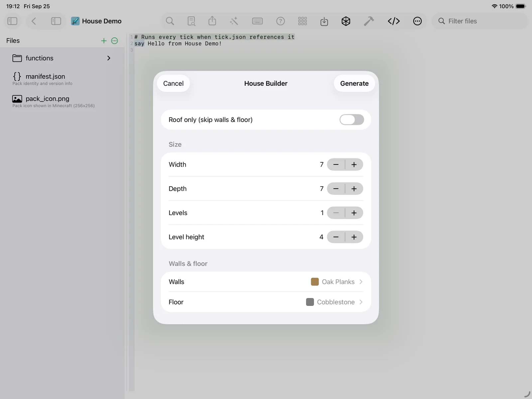This screenshot has height=399, width=532.
Task: Open the Floor material picker row
Action: coord(266,302)
